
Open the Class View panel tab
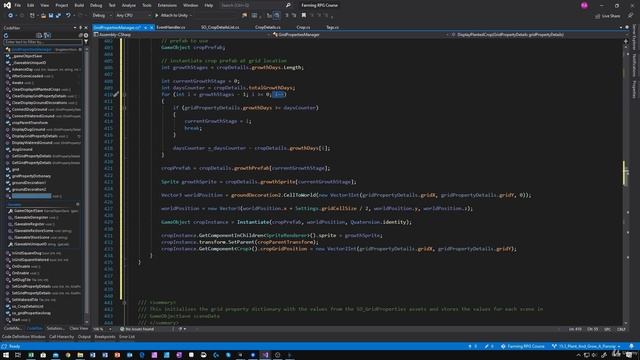pyautogui.click(x=78, y=329)
